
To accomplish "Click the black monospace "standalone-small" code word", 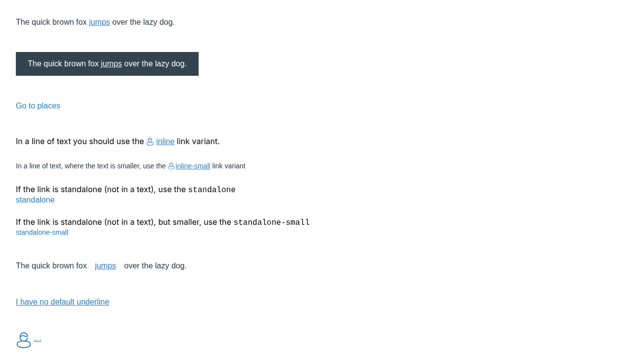I will pyautogui.click(x=271, y=222).
